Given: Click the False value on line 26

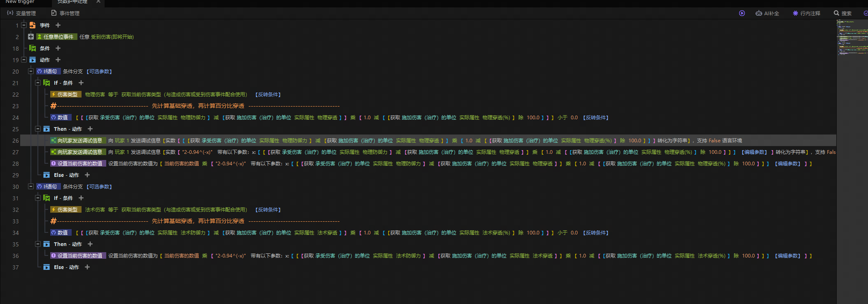Looking at the screenshot, I should tap(714, 140).
